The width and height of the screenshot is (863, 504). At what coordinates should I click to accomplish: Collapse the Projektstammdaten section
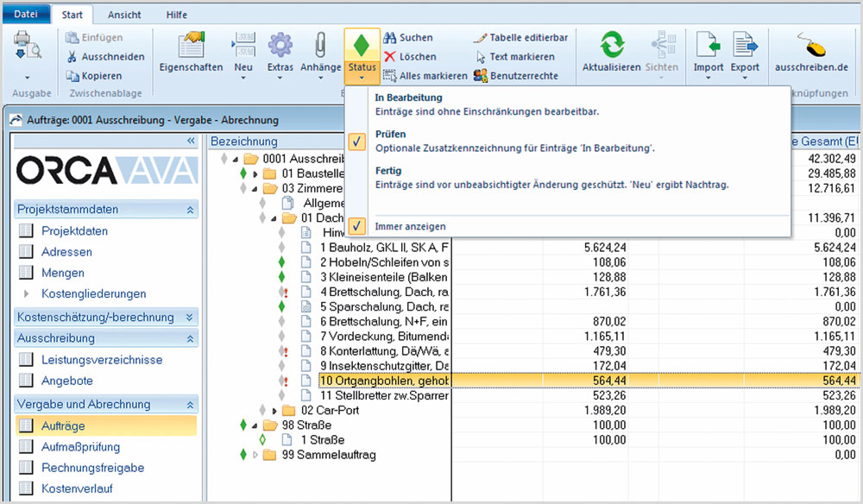pyautogui.click(x=190, y=210)
